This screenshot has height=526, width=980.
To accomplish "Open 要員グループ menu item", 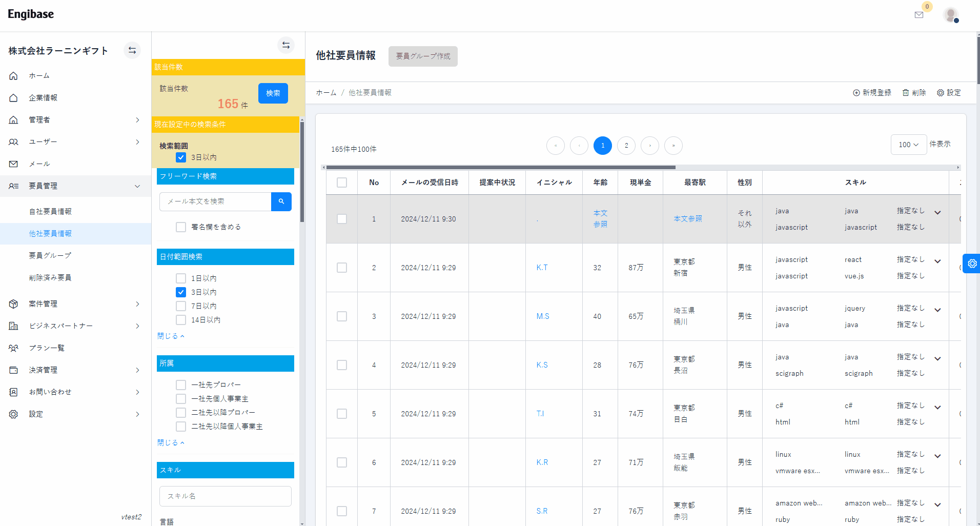I will coord(50,255).
